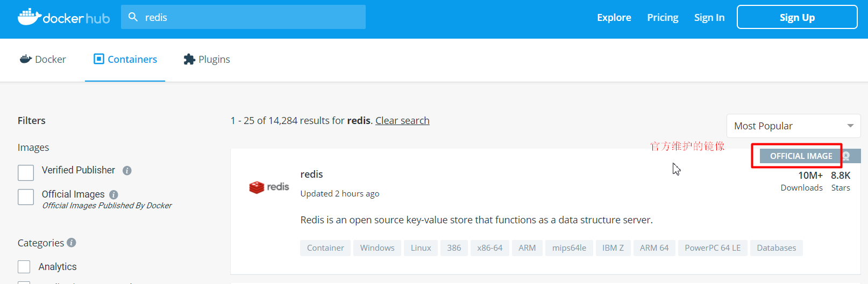This screenshot has width=868, height=284.
Task: Click the Sign Up button
Action: click(796, 17)
